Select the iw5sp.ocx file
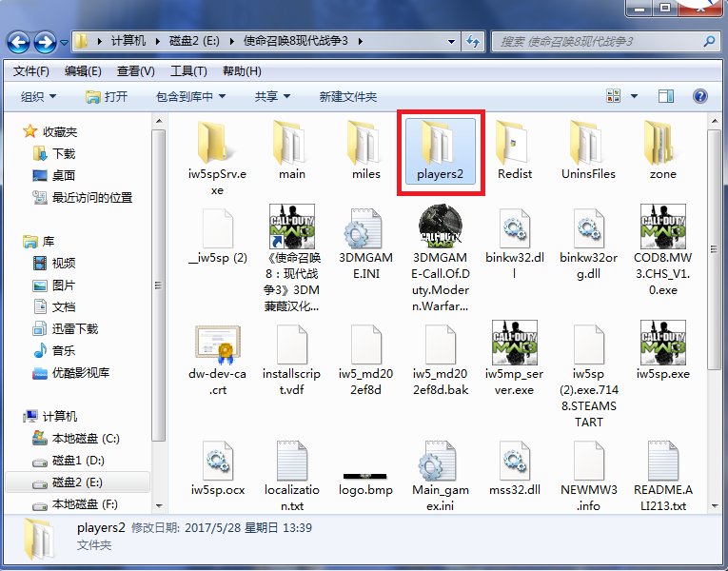Screen dimensions: 728x571 pyautogui.click(x=217, y=468)
